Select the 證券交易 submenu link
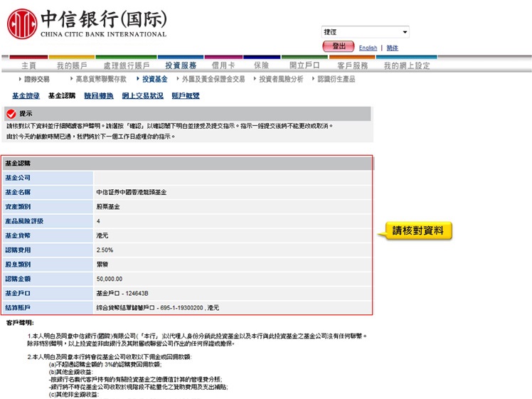The height and width of the screenshot is (399, 532). click(37, 79)
